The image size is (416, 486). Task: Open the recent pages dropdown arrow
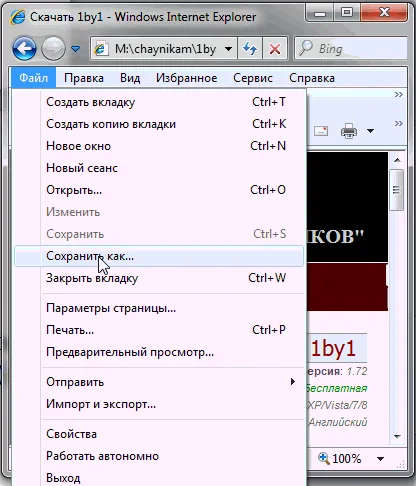[x=76, y=49]
